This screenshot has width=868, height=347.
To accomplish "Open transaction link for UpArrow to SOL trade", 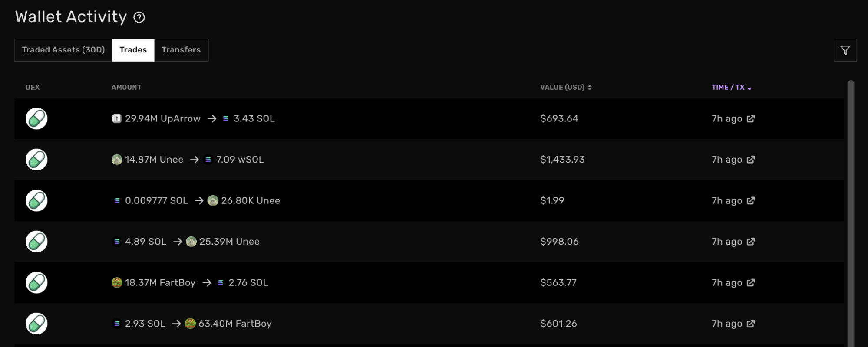I will [x=750, y=118].
